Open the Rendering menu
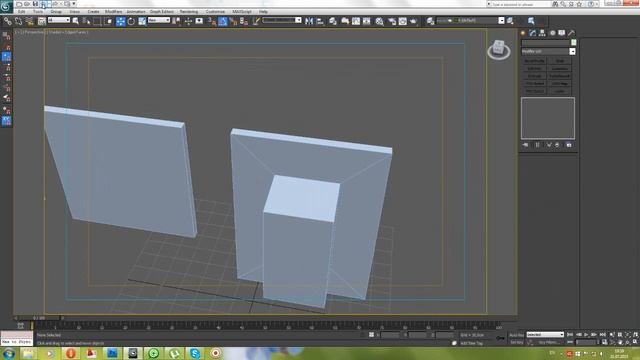Screen dimensions: 640x360 point(189,12)
